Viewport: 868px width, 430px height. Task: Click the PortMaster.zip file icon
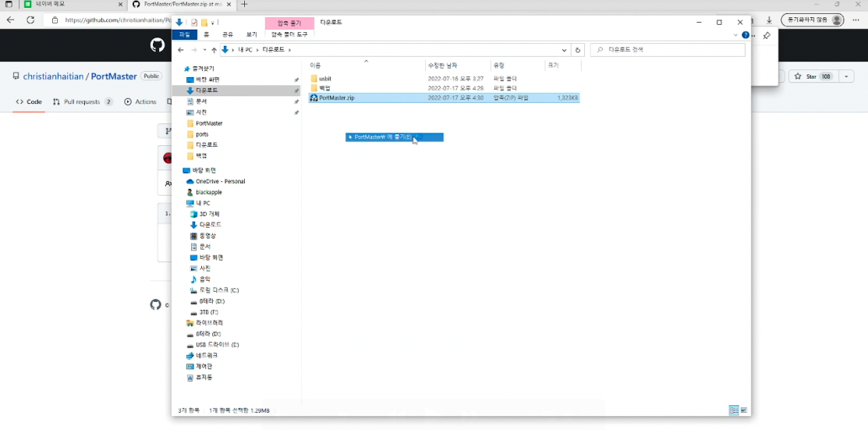click(x=314, y=98)
